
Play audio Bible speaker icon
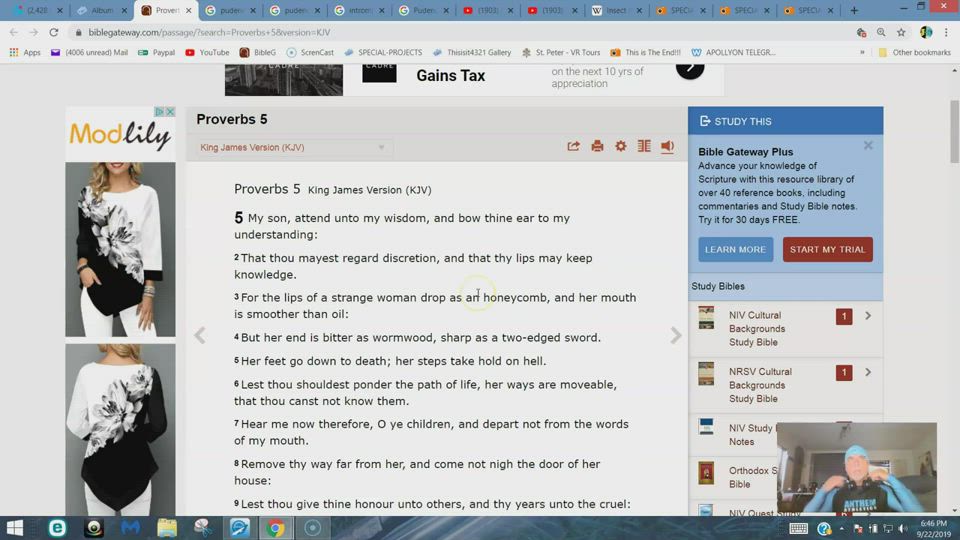667,147
